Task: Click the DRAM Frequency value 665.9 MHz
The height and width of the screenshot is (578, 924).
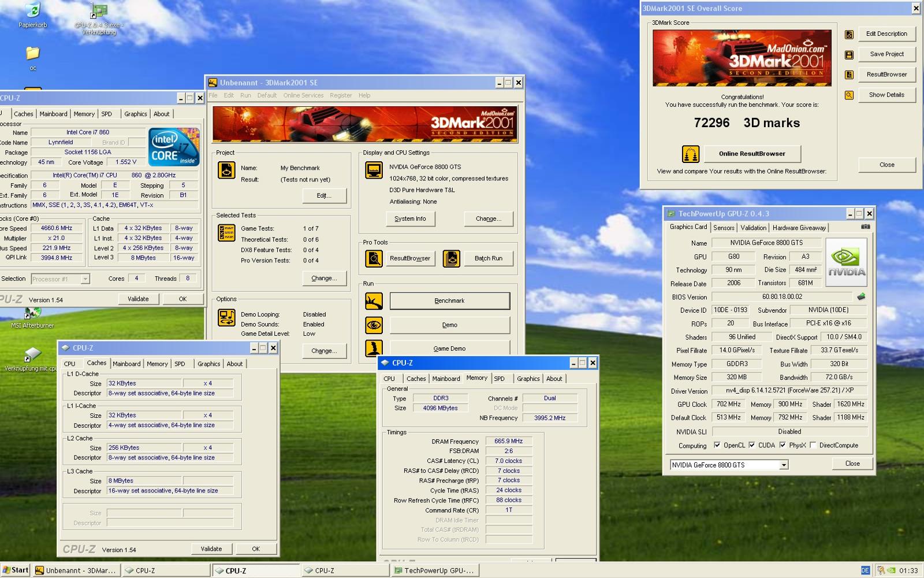Action: [x=508, y=441]
